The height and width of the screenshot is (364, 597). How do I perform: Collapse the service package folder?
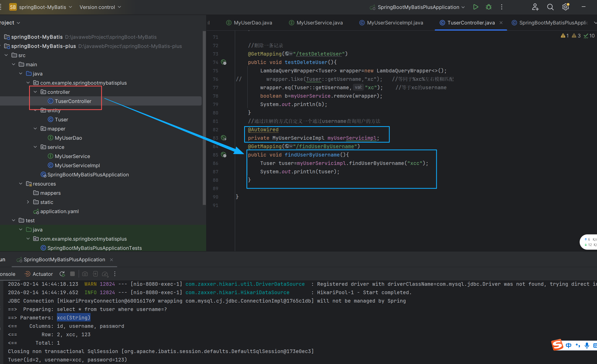pyautogui.click(x=35, y=147)
